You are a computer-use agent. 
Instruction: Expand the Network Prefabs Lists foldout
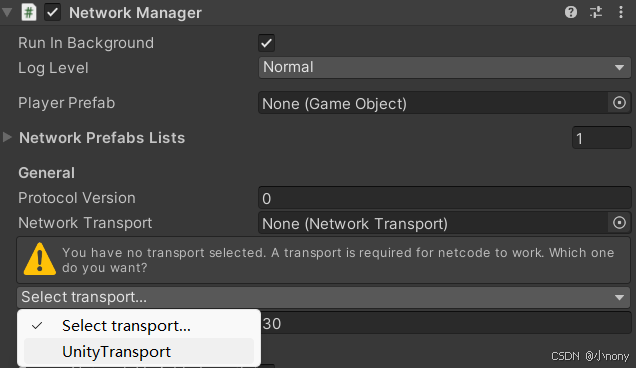7,137
